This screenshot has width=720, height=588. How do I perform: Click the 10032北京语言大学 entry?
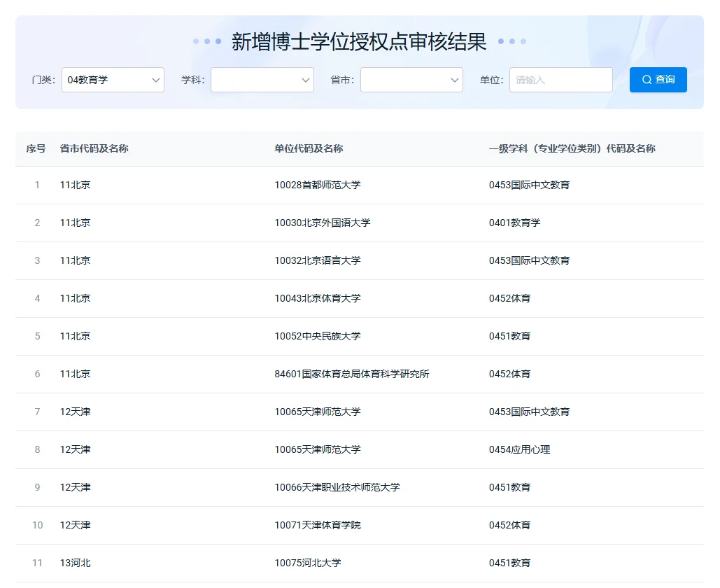318,261
